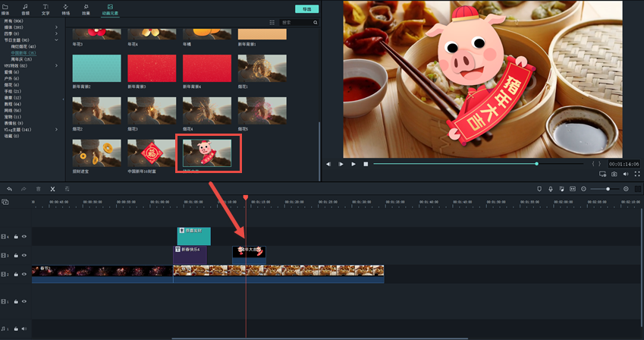Lock video track 4
The image size is (644, 340).
tap(16, 236)
